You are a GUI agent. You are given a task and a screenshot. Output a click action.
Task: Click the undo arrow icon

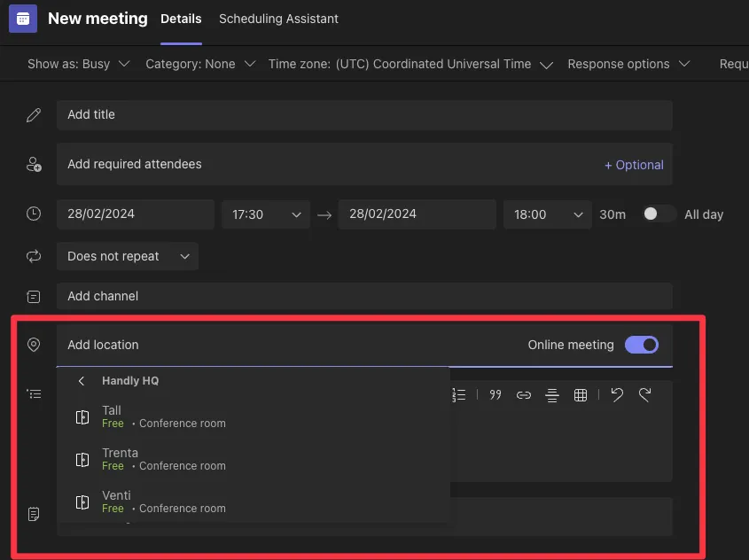pos(617,395)
